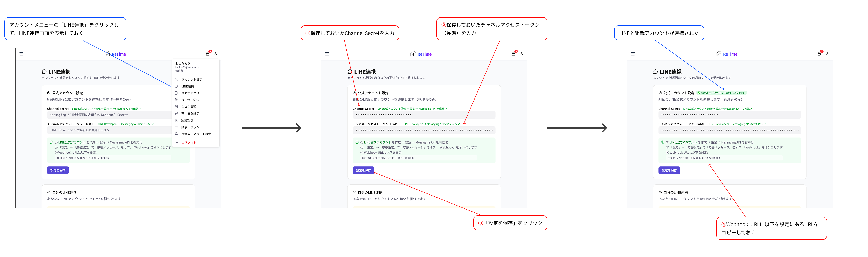Viewport: 868px width, 257px height.
Task: Click the building icon beside 組織設定
Action: (x=176, y=120)
